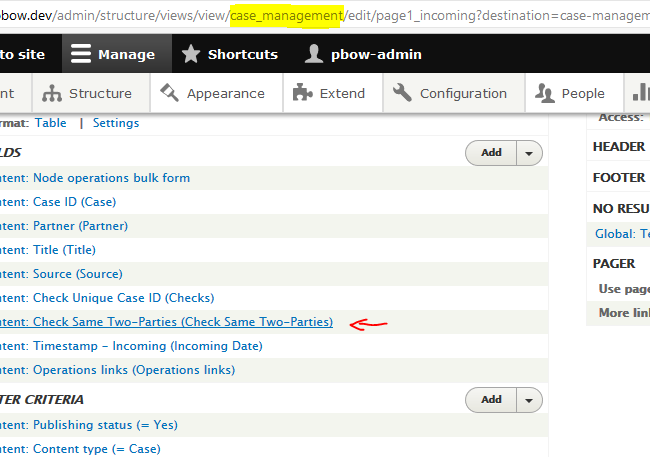The height and width of the screenshot is (457, 650).
Task: Open Check Same Two-Parties field link
Action: tap(166, 322)
